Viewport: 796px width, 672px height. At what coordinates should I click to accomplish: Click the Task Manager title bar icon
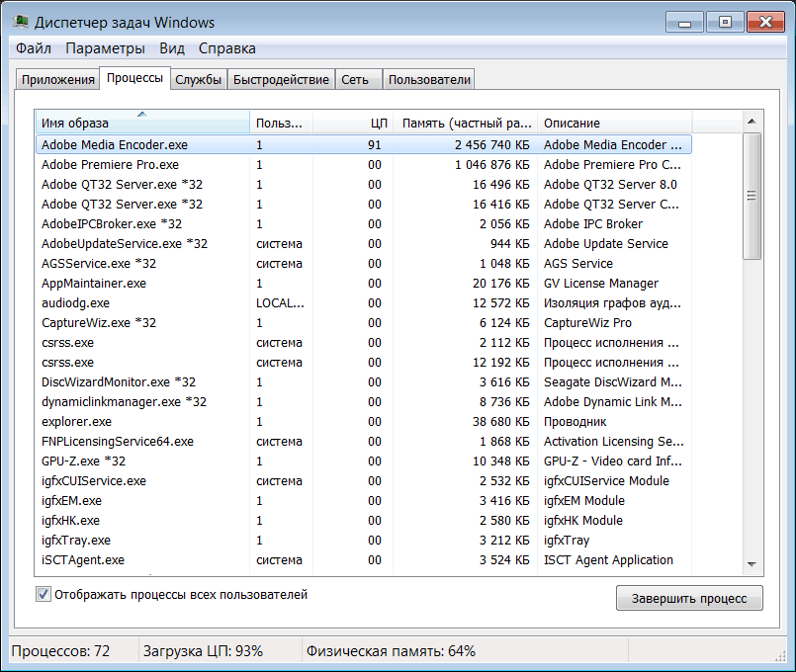(21, 23)
